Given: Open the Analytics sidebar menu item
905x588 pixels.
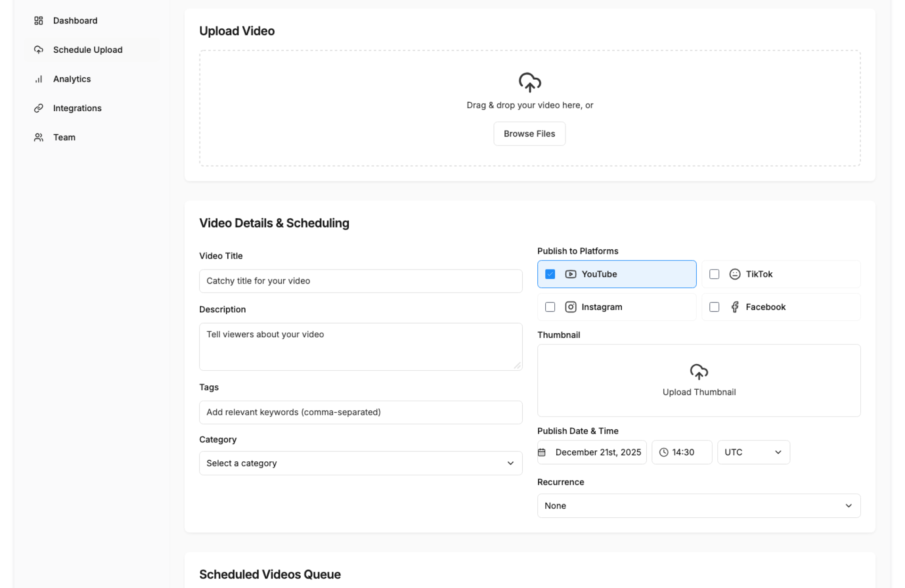Looking at the screenshot, I should coord(72,79).
